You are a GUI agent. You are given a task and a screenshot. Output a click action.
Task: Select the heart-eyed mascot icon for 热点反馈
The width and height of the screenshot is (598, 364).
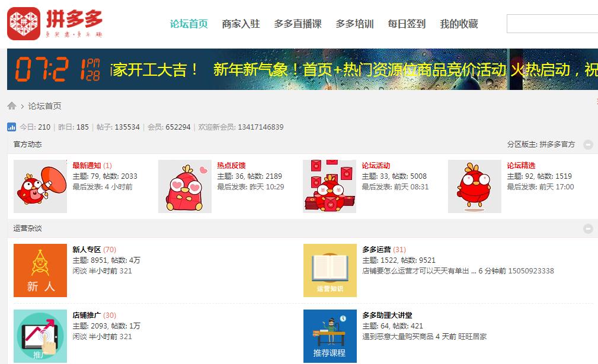click(184, 186)
